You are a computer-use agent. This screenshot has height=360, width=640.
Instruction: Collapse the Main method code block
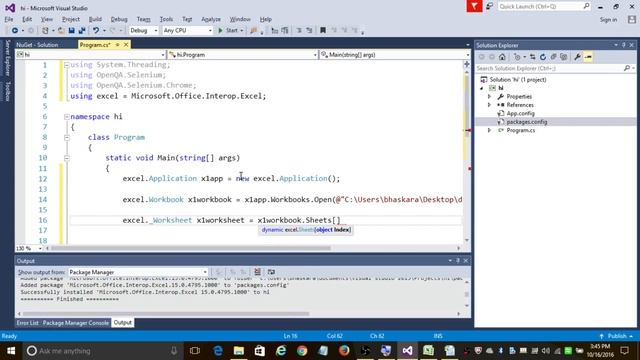[x=67, y=158]
